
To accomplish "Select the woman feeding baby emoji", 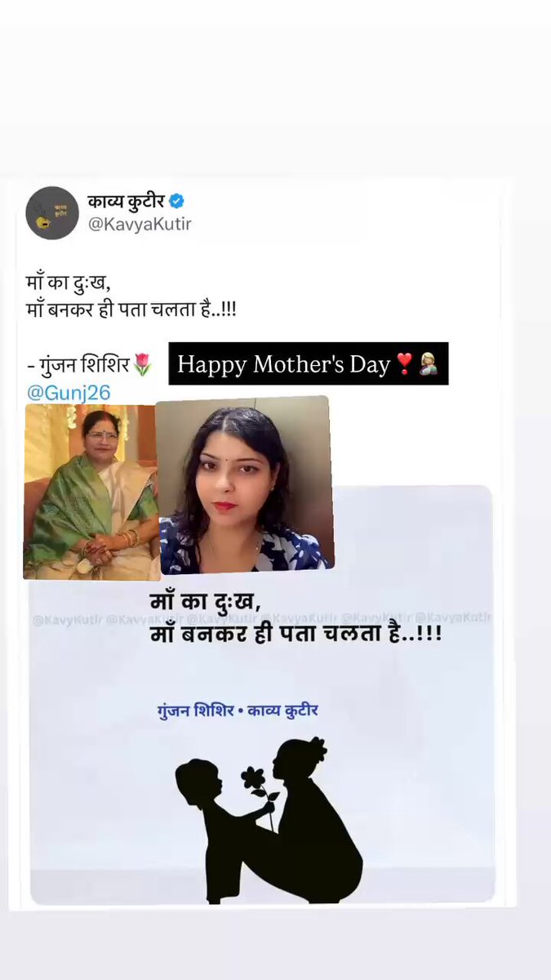I will (426, 364).
